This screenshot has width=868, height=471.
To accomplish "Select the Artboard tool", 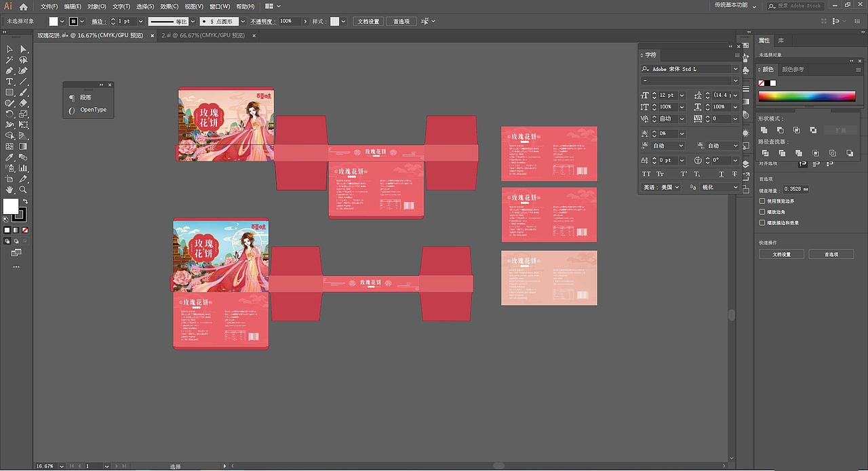I will pos(9,179).
